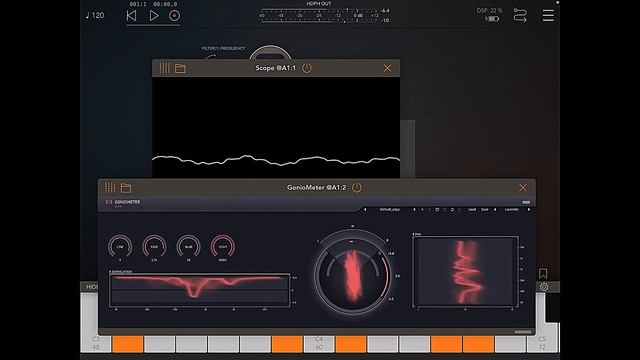Toggle power bypass for GonioMeter @A1:2

[357, 187]
